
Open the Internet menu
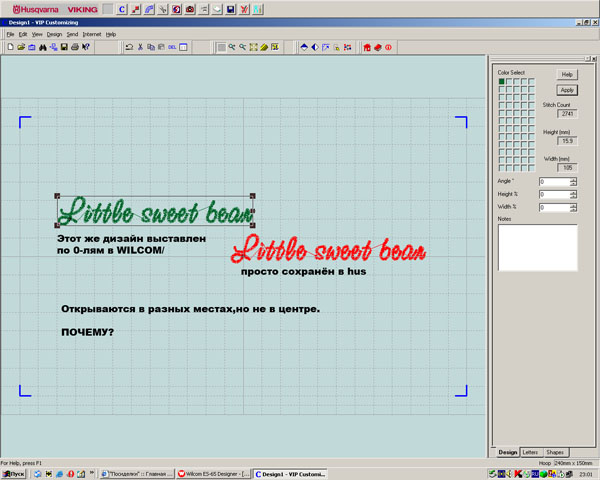(92, 34)
